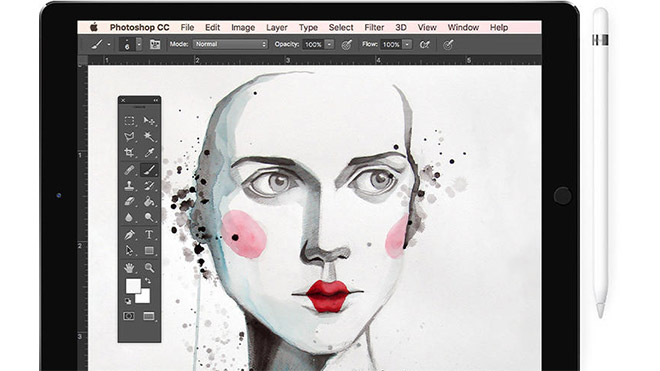This screenshot has height=371, width=660.
Task: Open the foreground color swatch
Action: 133,286
